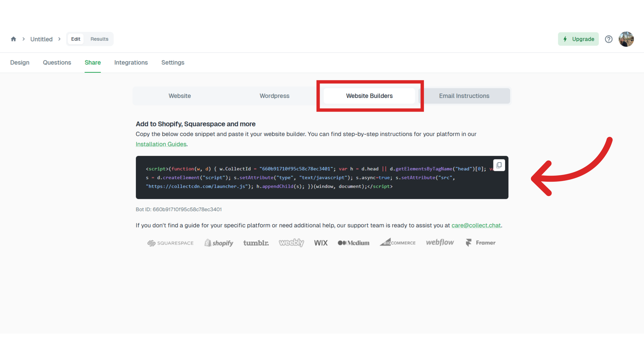The width and height of the screenshot is (644, 362).
Task: Copy the code snippet with clipboard icon
Action: [x=499, y=165]
